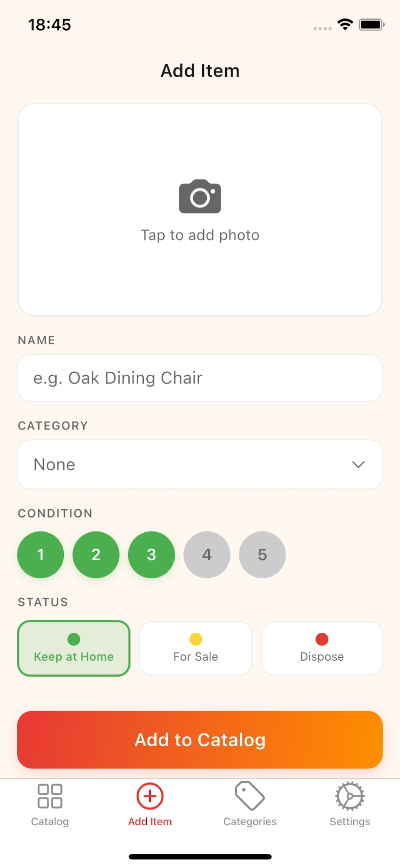
Task: Switch to the Catalog tab label
Action: (50, 821)
